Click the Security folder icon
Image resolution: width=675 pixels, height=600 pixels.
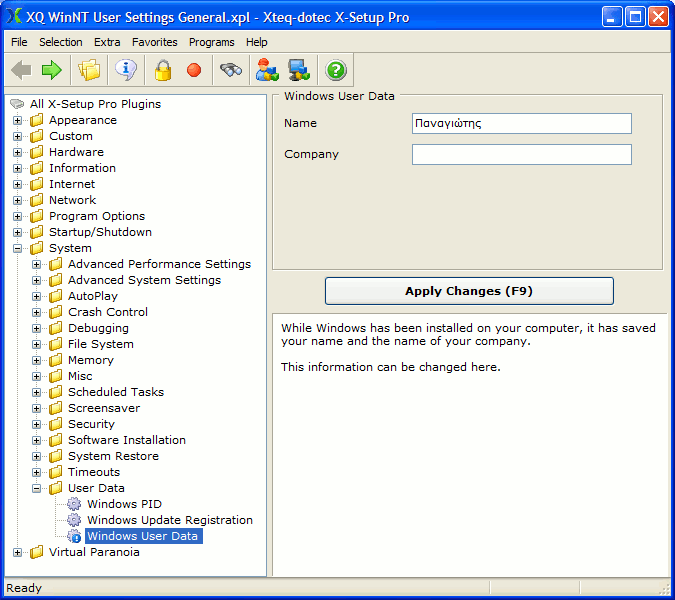click(56, 424)
